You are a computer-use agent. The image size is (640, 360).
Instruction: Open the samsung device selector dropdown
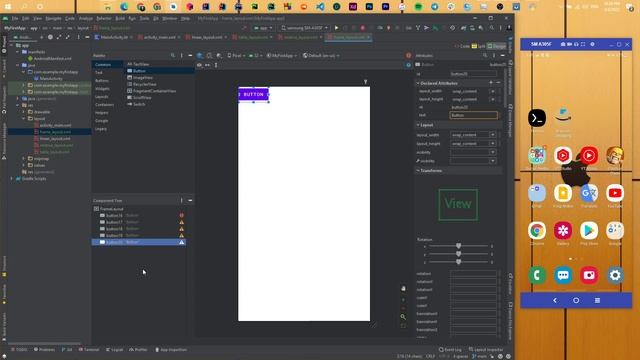pyautogui.click(x=304, y=28)
